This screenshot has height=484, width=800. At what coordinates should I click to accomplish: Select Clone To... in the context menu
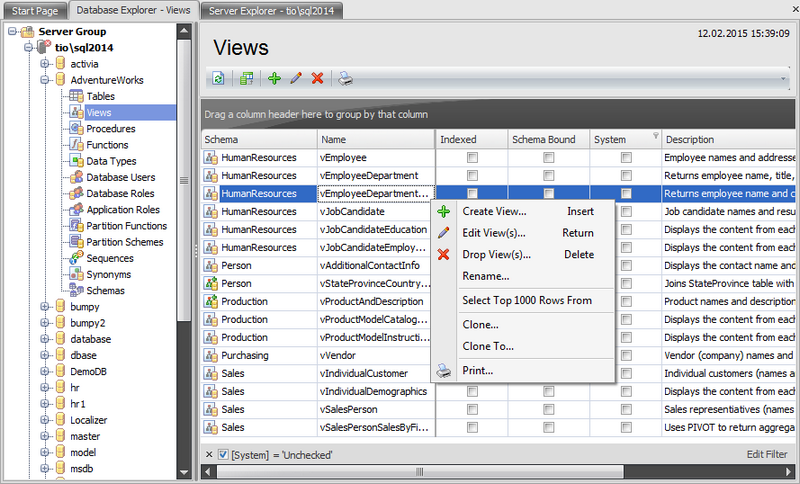[x=488, y=346]
